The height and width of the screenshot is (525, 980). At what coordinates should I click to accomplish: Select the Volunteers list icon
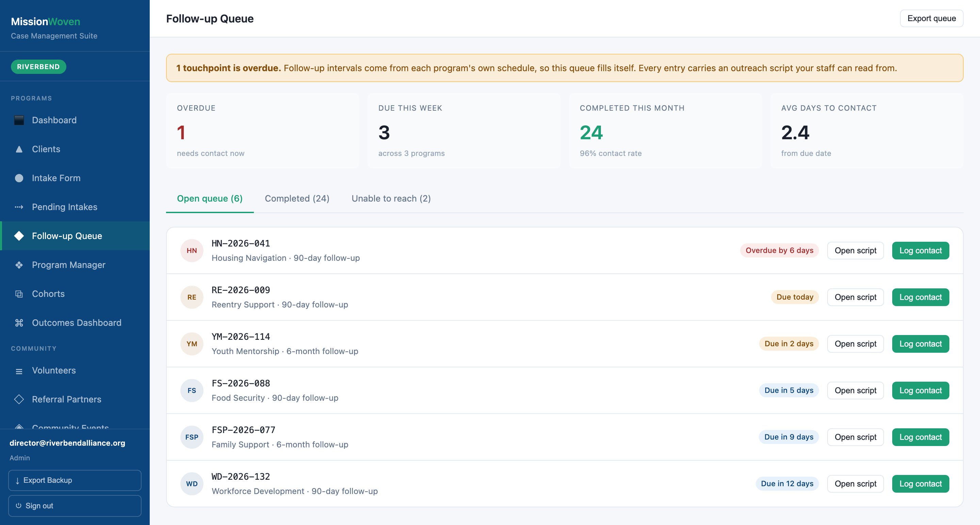point(19,371)
